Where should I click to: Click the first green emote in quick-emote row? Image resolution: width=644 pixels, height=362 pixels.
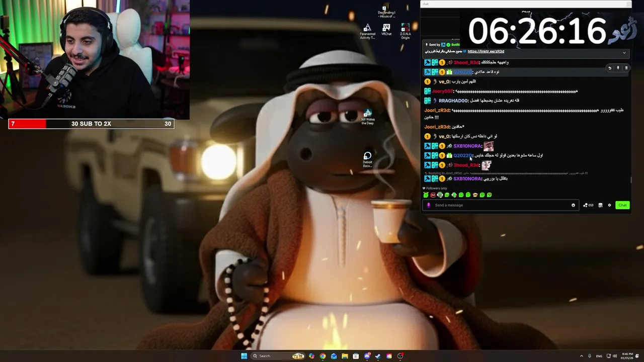426,195
